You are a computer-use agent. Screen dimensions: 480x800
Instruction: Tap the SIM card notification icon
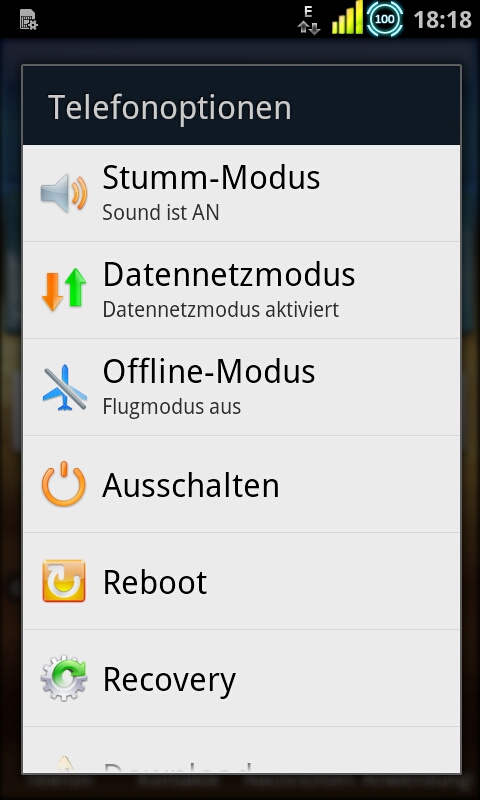tap(29, 19)
